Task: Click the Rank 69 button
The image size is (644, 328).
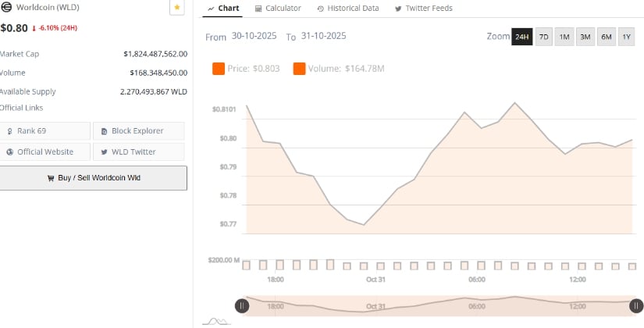Action: click(44, 130)
